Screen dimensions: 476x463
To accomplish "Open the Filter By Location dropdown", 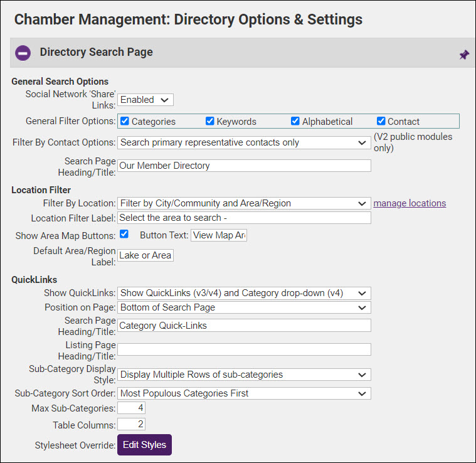I will [244, 203].
